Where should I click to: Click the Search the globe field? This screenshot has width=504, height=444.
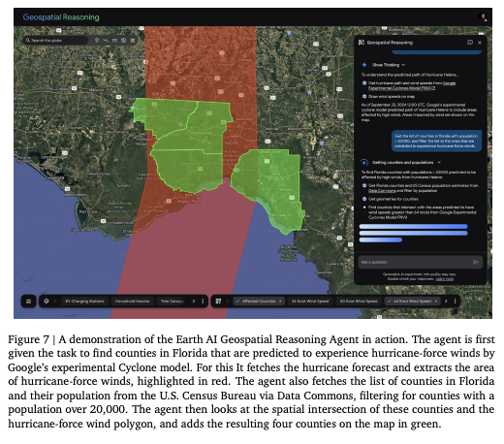coord(55,41)
